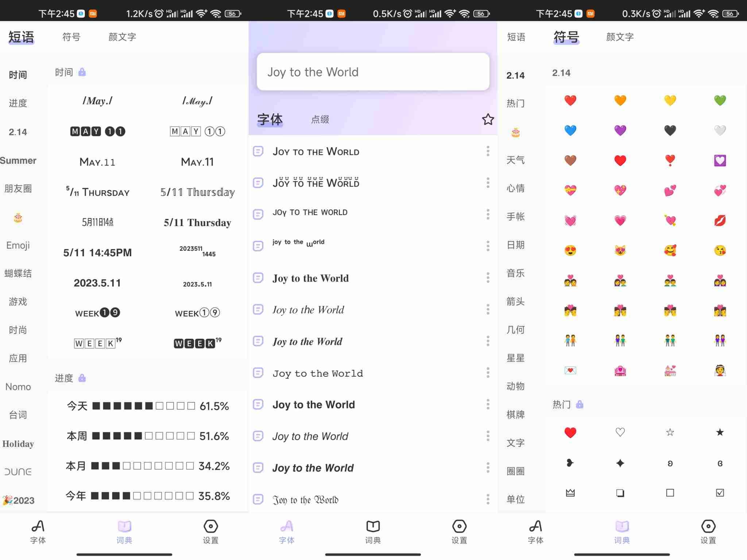The width and height of the screenshot is (747, 560).
Task: Click the copy icon next to monospace Joy to the World
Action: (258, 373)
